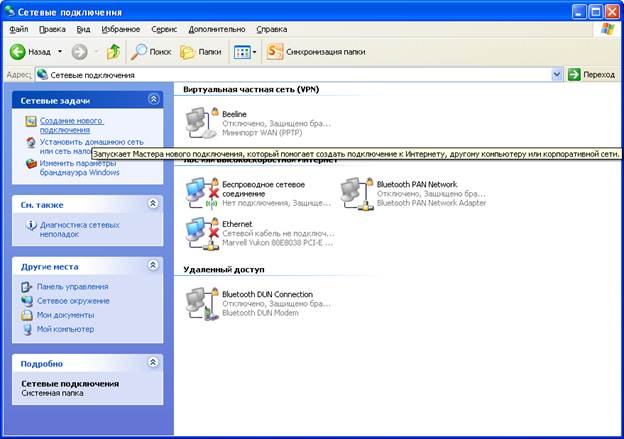Image resolution: width=624 pixels, height=439 pixels.
Task: Collapse the Сетевые задачи panel
Action: tap(154, 99)
